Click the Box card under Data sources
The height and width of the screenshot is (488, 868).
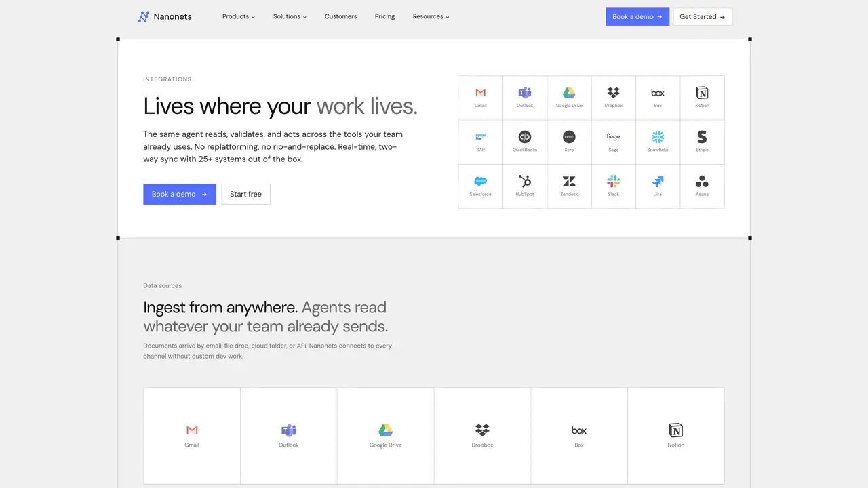click(x=579, y=436)
